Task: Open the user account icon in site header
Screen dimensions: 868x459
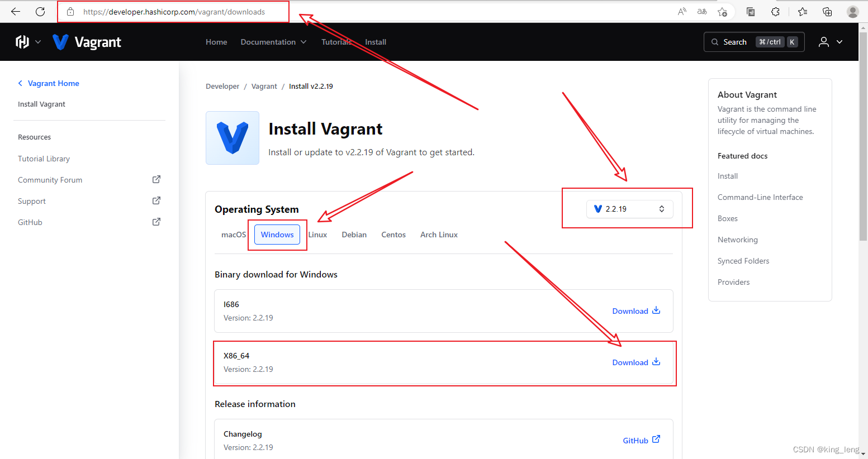Action: pos(824,42)
